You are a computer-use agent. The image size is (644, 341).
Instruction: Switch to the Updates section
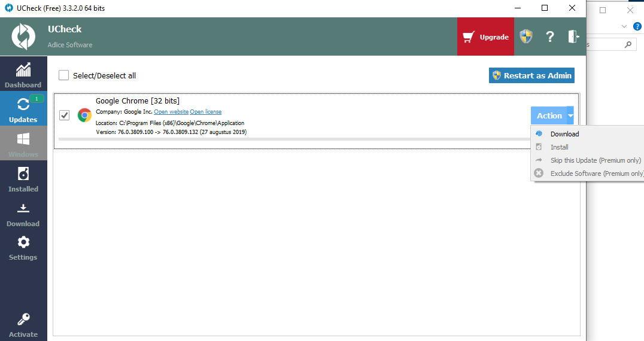point(23,108)
